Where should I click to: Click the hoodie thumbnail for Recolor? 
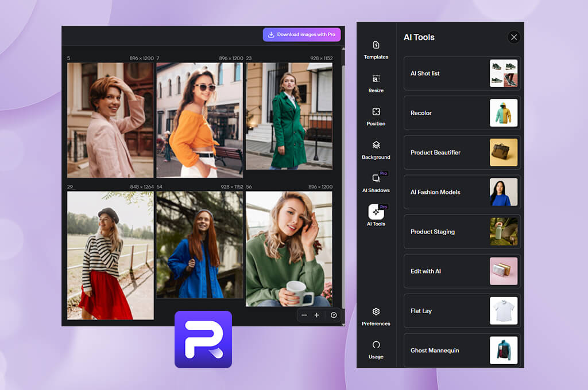[x=504, y=113]
